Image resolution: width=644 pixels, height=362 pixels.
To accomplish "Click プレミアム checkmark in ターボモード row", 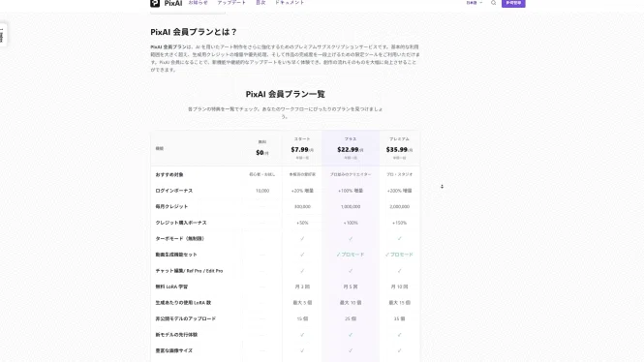I will click(399, 239).
